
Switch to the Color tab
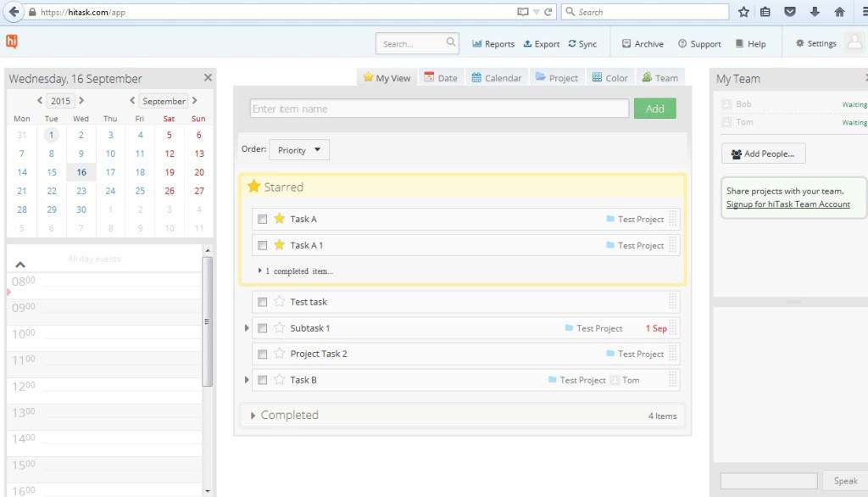click(610, 77)
